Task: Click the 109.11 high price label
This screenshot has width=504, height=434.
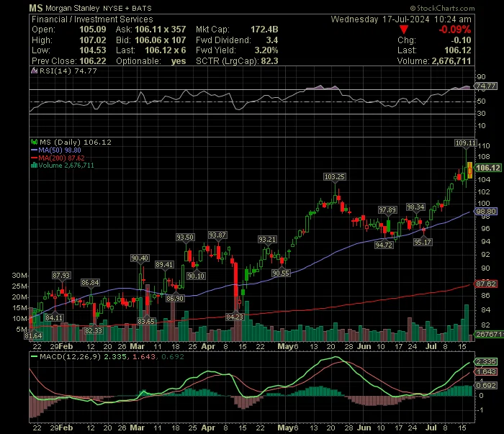Action: (x=465, y=143)
